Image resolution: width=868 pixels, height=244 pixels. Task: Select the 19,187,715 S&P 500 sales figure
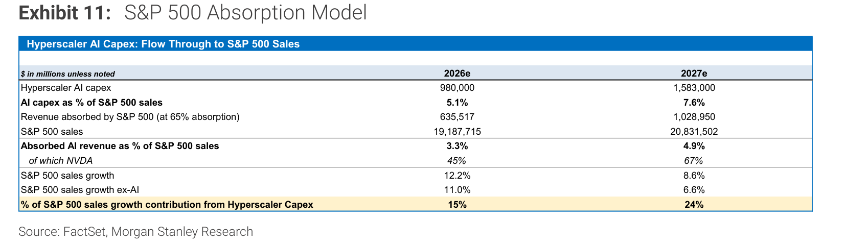coord(457,132)
